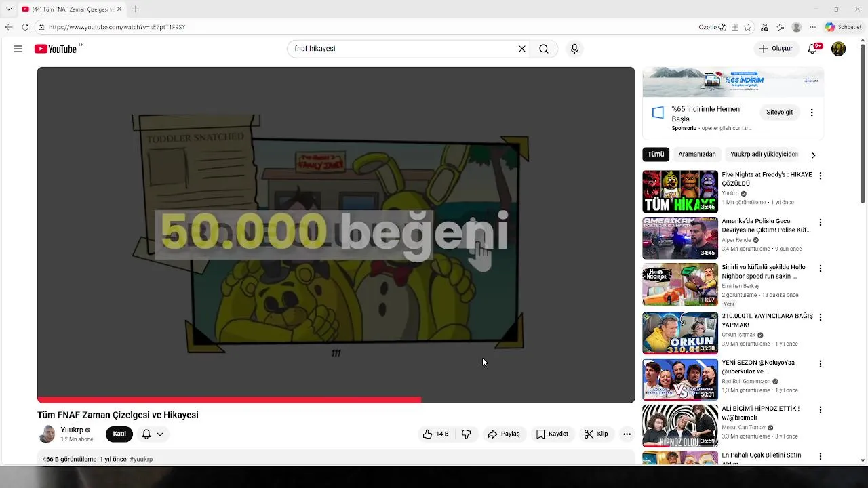Show more filter chips with right arrow
The height and width of the screenshot is (488, 868).
click(x=813, y=155)
